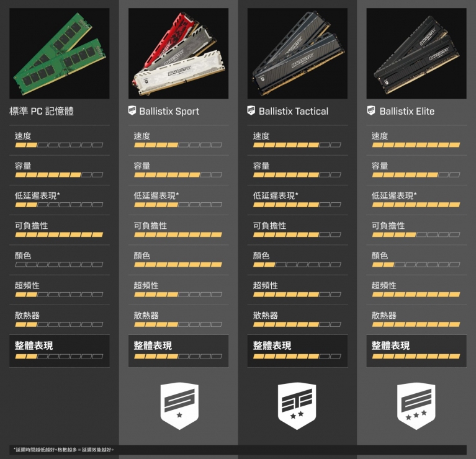Click small shield icon beside Ballistix Tactical title
The height and width of the screenshot is (459, 476).
coord(251,110)
